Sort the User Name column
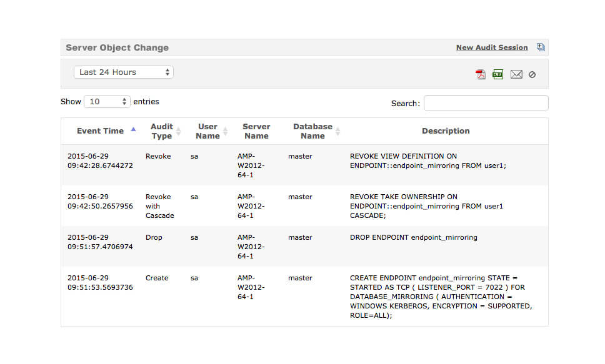 pos(226,131)
